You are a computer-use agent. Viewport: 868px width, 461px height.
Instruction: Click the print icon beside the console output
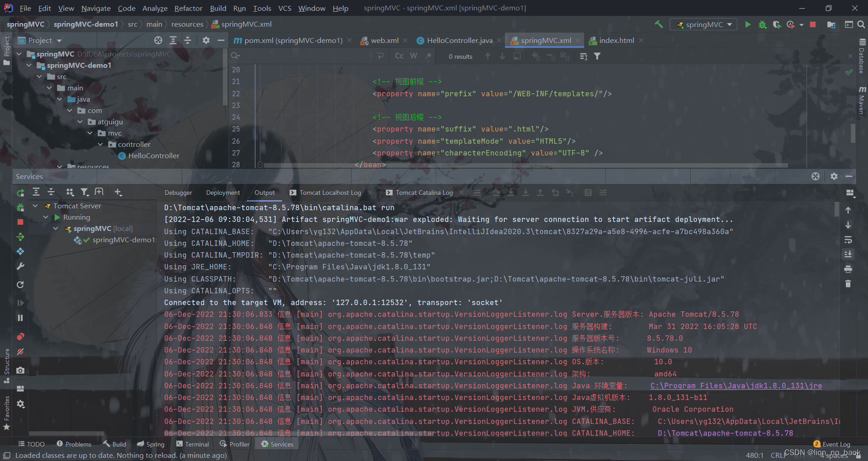(848, 269)
